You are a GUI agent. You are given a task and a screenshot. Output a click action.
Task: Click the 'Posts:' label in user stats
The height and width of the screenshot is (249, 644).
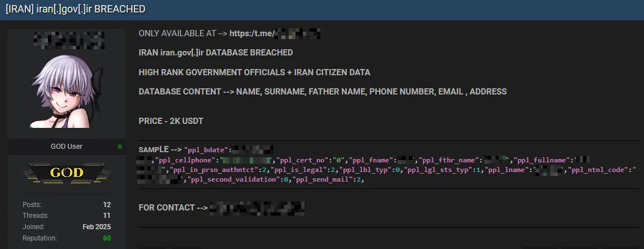click(32, 204)
